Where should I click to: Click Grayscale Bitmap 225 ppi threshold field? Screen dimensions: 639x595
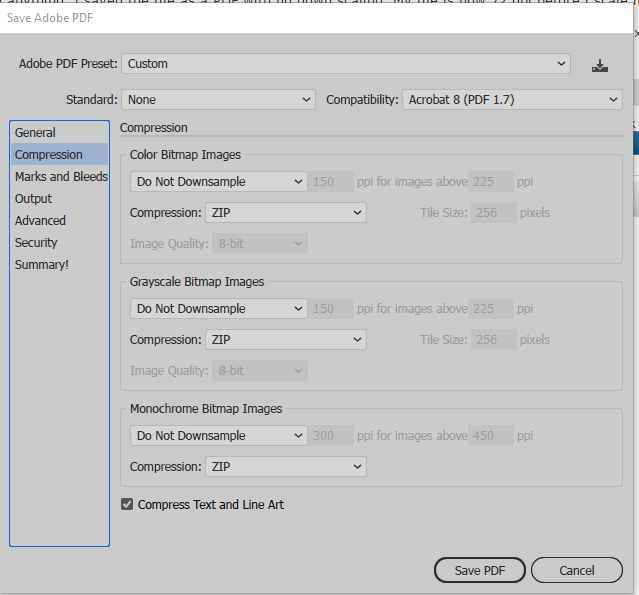pyautogui.click(x=491, y=309)
